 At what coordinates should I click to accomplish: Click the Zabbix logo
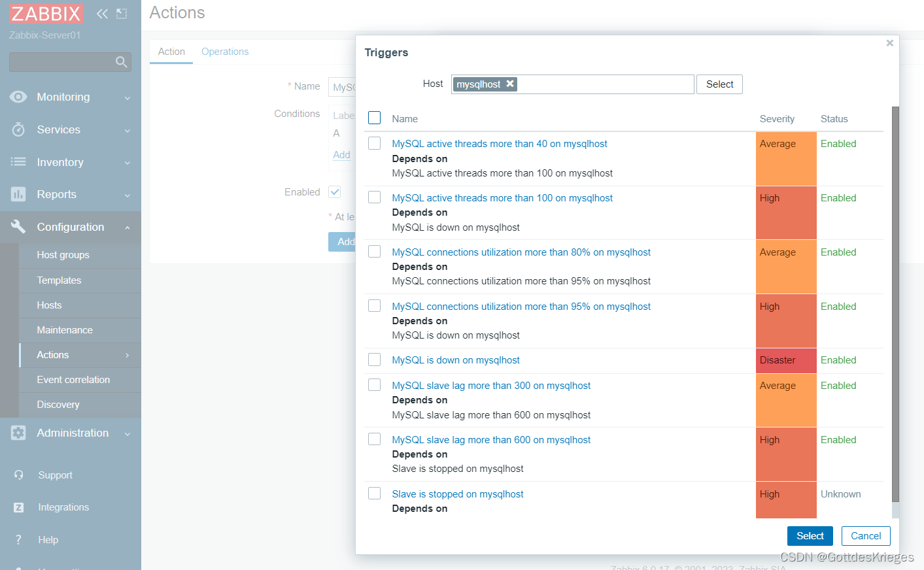point(46,14)
